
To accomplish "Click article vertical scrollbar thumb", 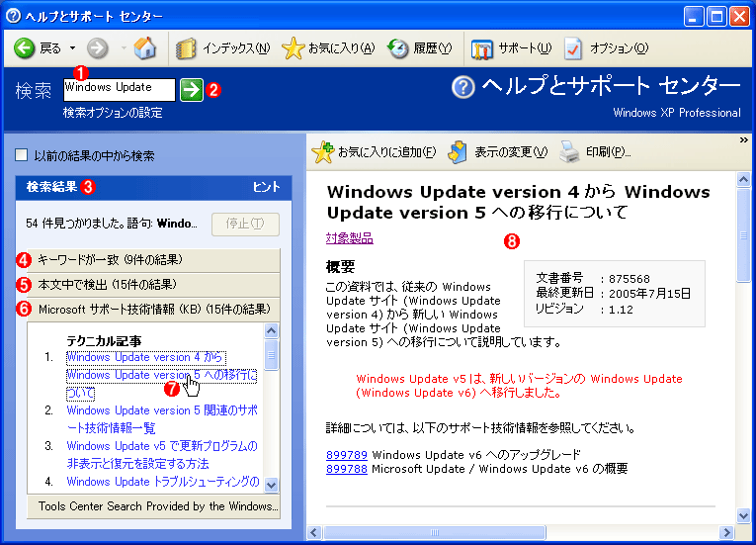I will coord(743,235).
